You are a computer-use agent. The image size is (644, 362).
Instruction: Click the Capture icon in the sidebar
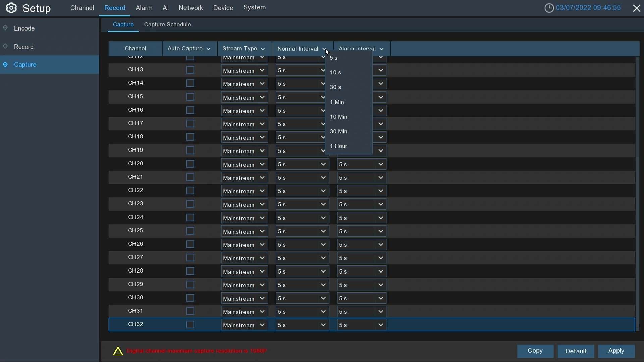[5, 64]
